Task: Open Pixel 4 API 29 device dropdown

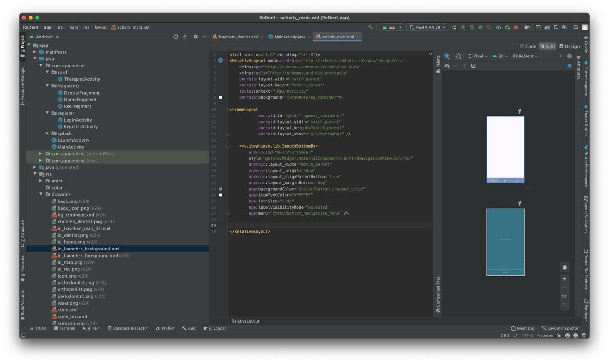Action: pyautogui.click(x=428, y=28)
